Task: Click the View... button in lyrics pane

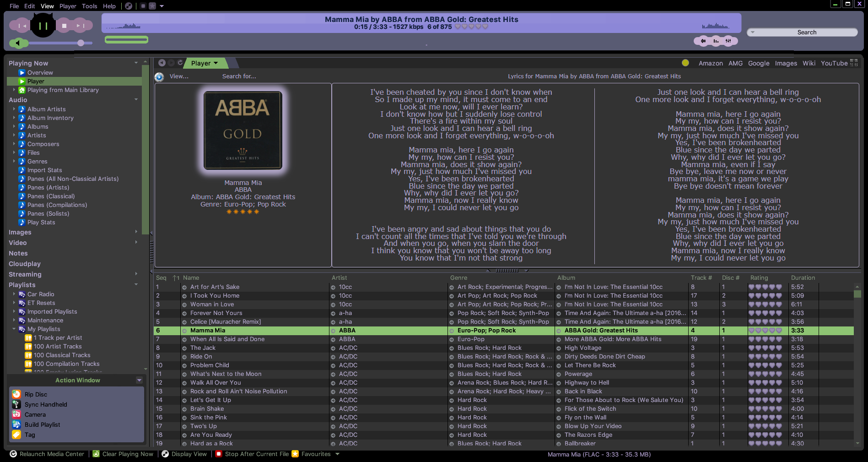Action: point(179,76)
